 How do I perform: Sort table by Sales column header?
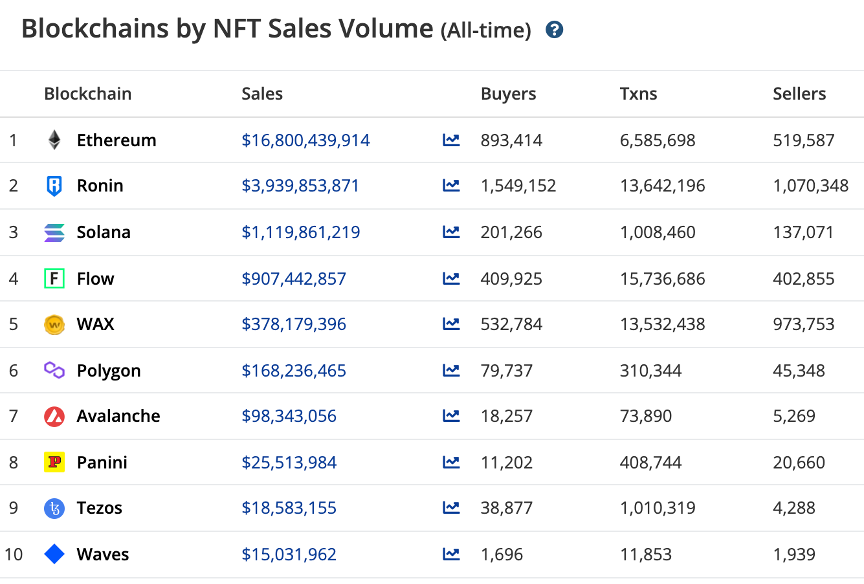coord(262,94)
